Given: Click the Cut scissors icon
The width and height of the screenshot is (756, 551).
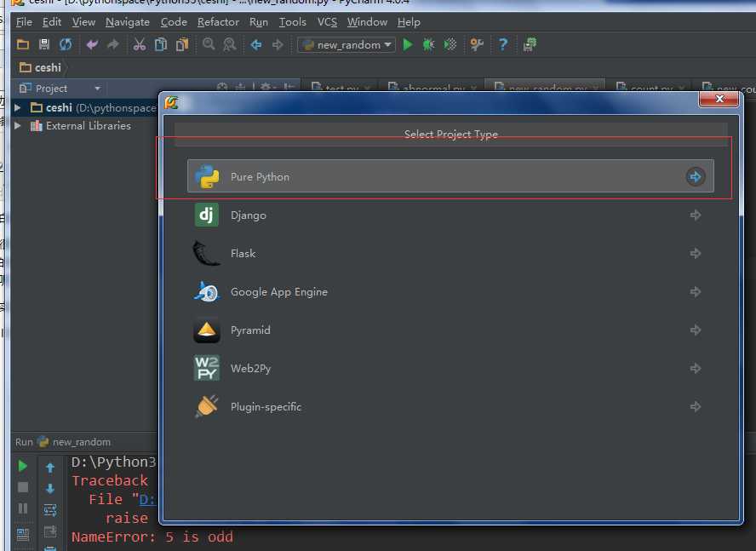Looking at the screenshot, I should tap(140, 45).
